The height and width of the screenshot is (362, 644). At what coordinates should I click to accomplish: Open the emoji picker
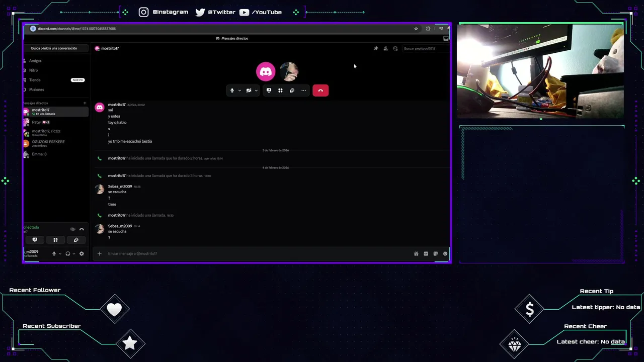445,254
